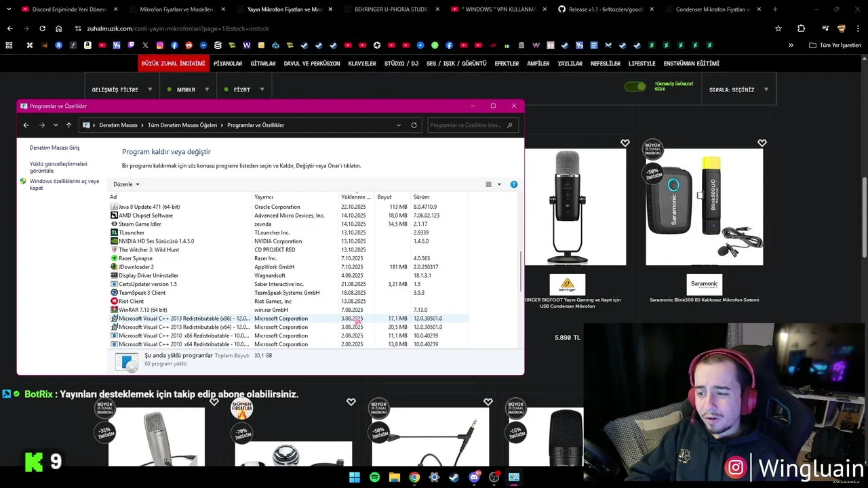Select the WinRAR 7.13 (64 bit) row
The height and width of the screenshot is (488, 868).
(x=288, y=310)
